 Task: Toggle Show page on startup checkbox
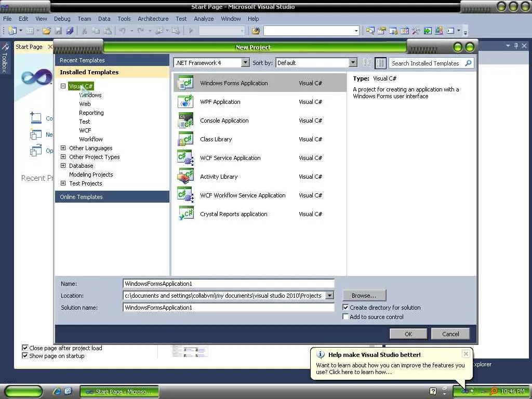[25, 355]
